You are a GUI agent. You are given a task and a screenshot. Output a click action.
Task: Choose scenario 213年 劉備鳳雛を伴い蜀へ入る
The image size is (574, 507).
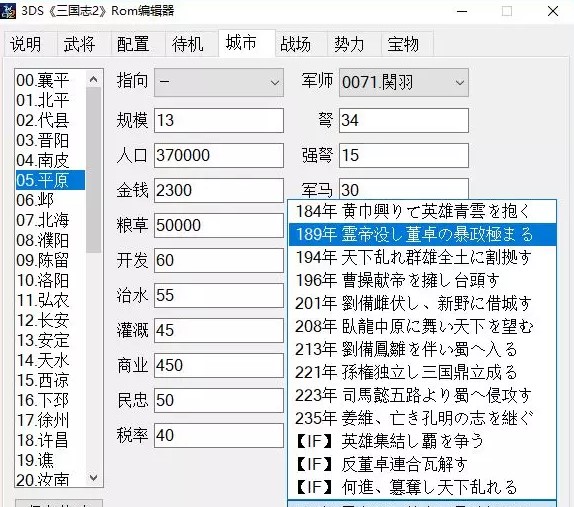(x=422, y=350)
